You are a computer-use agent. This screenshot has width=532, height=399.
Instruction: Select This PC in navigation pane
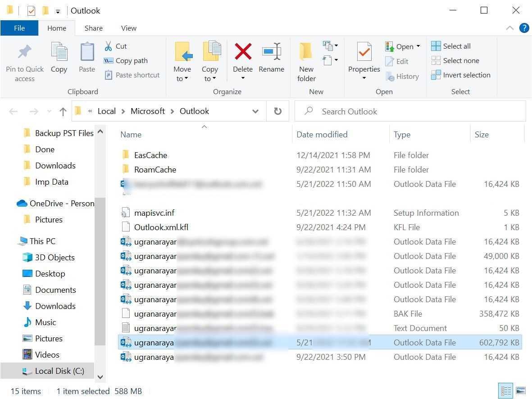37,241
